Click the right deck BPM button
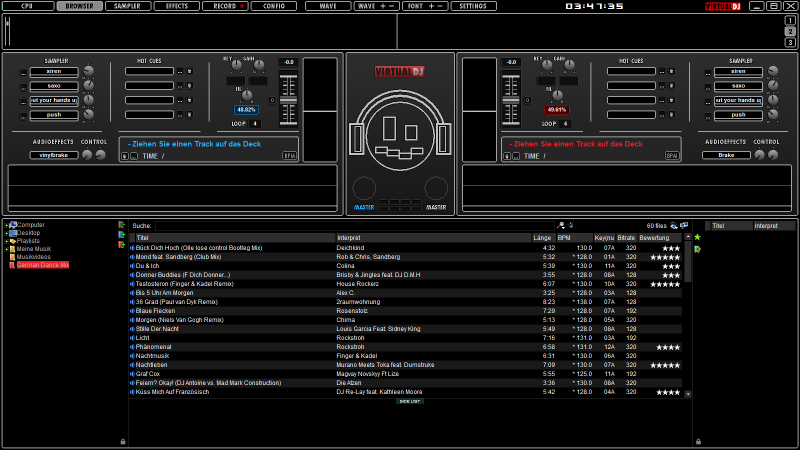The image size is (800, 450). pyautogui.click(x=672, y=156)
